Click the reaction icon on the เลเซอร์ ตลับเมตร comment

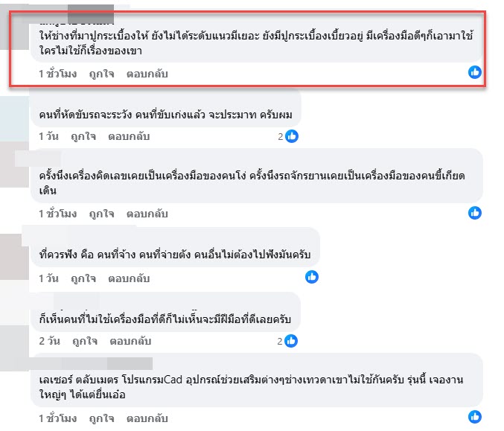click(474, 419)
